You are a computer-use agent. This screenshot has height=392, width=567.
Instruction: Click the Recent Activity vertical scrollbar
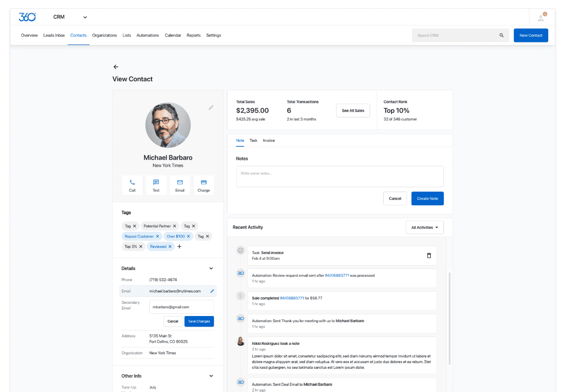pyautogui.click(x=449, y=319)
